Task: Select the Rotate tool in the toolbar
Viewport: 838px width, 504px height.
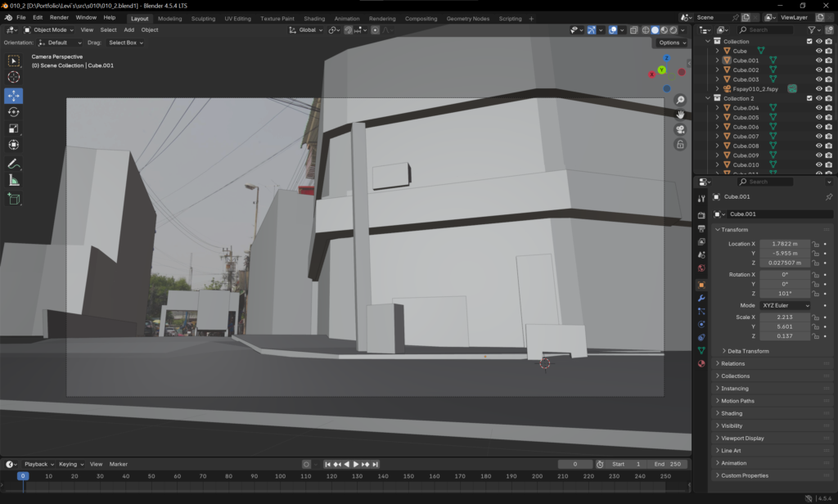Action: [14, 112]
